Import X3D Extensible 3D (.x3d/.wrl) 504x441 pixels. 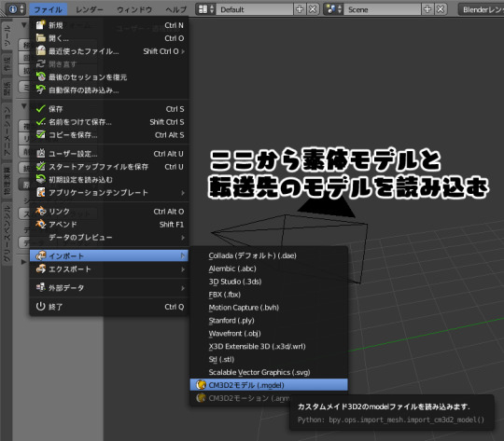point(269,346)
